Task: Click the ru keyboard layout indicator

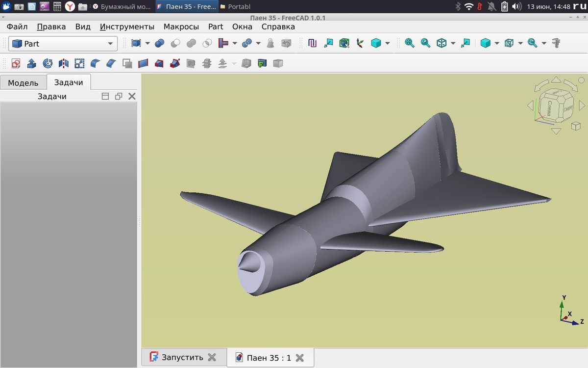Action: tap(579, 6)
